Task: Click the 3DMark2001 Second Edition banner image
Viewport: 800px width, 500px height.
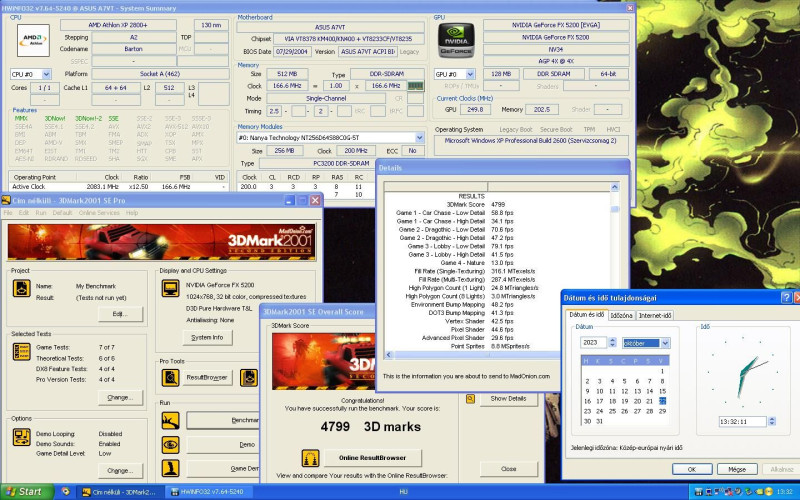Action: (162, 242)
